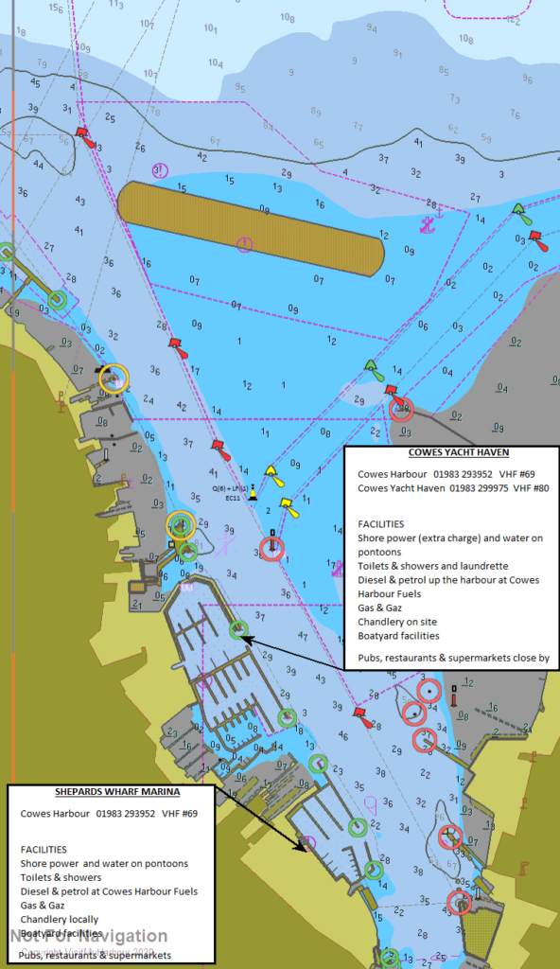Select the tan hatched breakwater shape

pyautogui.click(x=251, y=228)
